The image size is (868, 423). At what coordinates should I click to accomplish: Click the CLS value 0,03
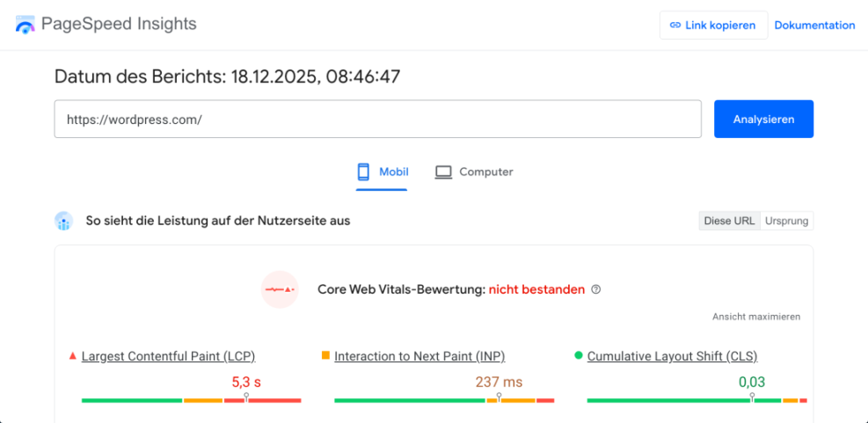[x=752, y=382]
